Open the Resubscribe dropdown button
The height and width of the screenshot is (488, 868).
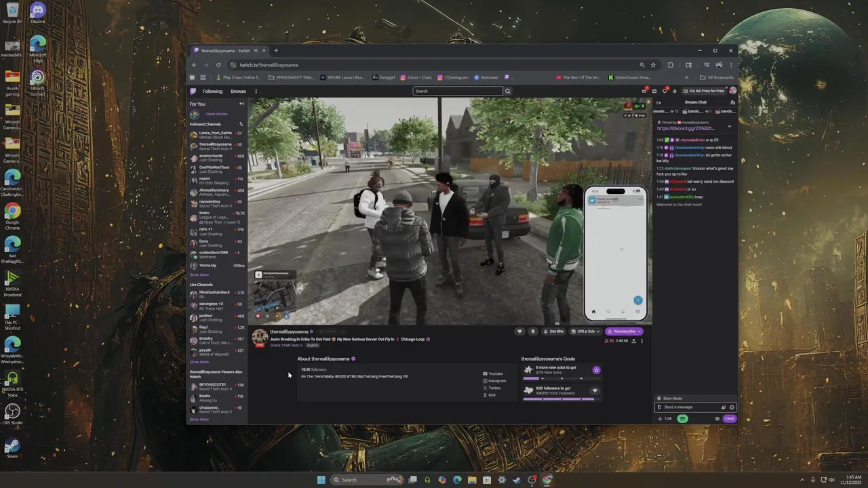click(624, 331)
